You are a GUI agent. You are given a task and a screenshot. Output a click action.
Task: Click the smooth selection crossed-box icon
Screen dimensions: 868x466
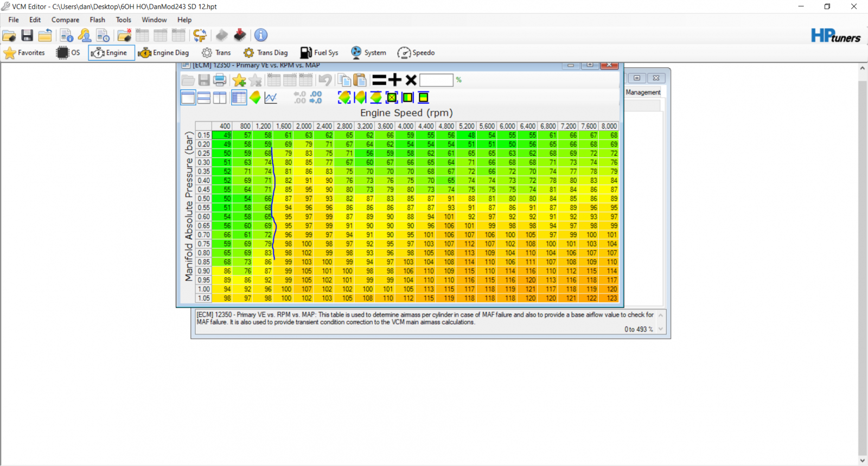coord(392,98)
